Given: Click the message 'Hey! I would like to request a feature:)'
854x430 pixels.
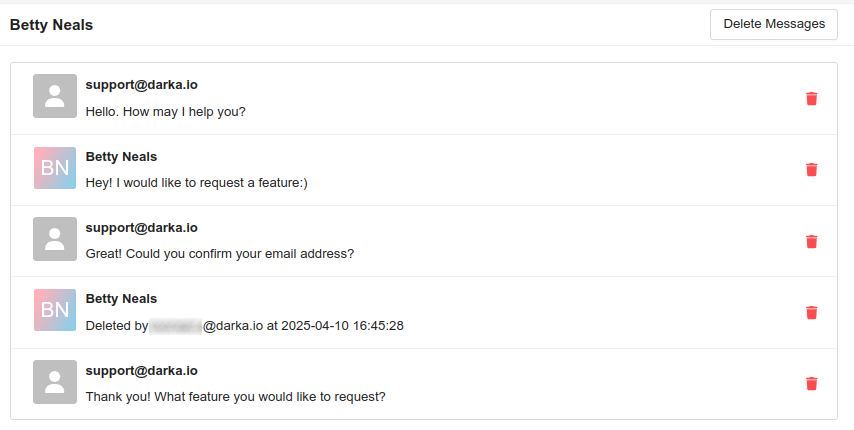Looking at the screenshot, I should [x=197, y=183].
